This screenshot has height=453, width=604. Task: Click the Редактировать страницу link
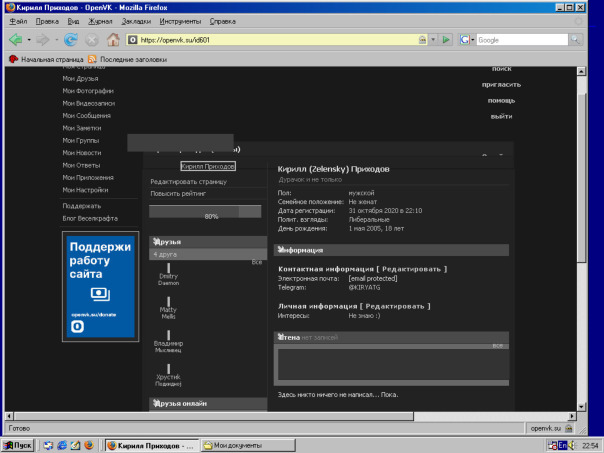[188, 182]
